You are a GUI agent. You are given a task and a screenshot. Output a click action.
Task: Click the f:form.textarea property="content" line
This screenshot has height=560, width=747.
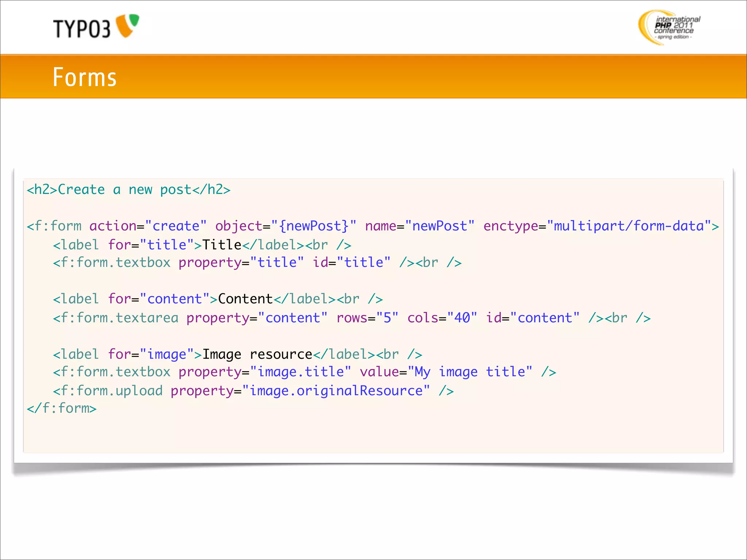click(x=352, y=318)
